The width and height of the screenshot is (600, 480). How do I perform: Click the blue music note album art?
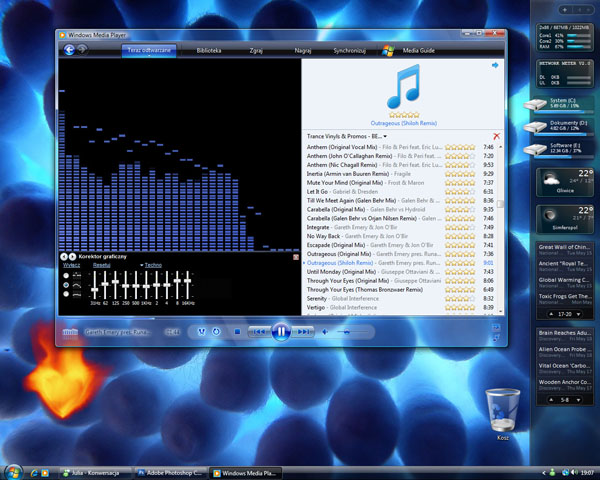coord(404,87)
